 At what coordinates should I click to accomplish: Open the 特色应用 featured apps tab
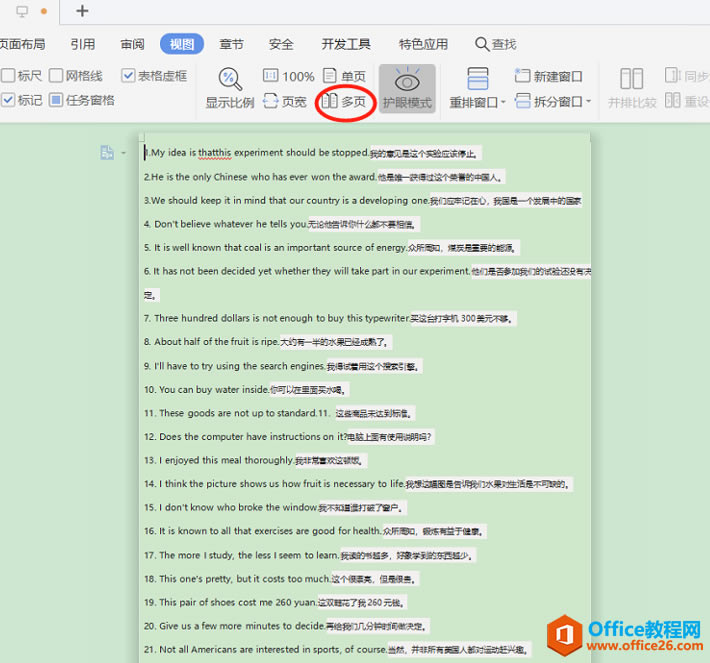coord(423,44)
